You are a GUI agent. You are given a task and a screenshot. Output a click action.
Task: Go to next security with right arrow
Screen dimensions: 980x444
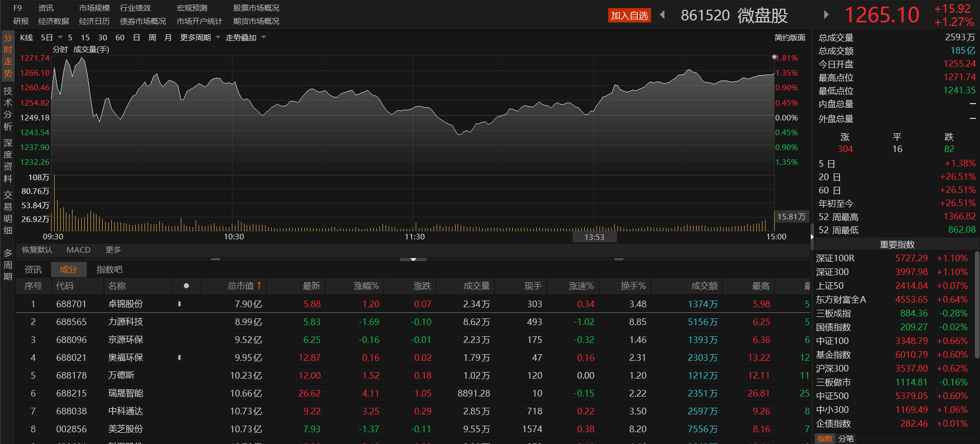[826, 15]
